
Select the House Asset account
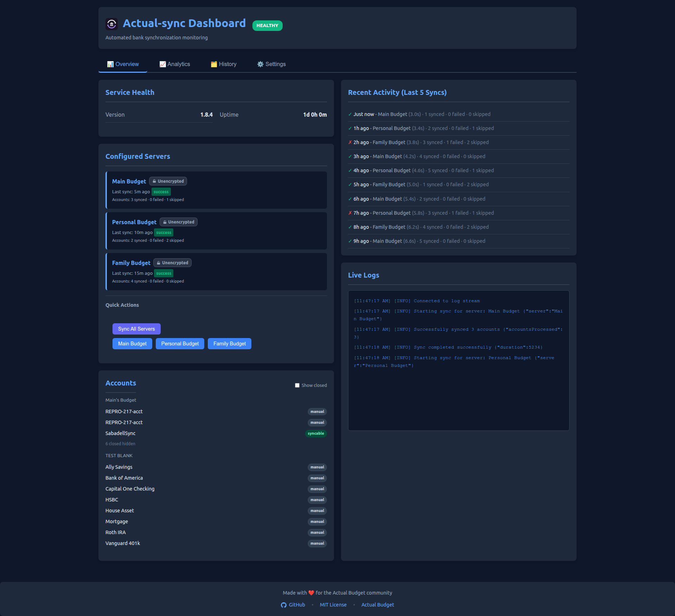(x=216, y=511)
